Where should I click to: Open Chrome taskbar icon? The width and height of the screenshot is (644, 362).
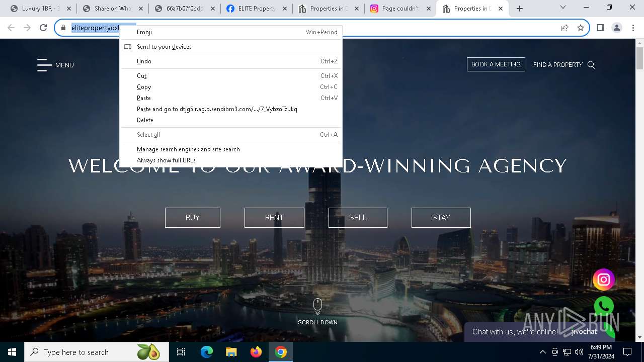pyautogui.click(x=281, y=352)
